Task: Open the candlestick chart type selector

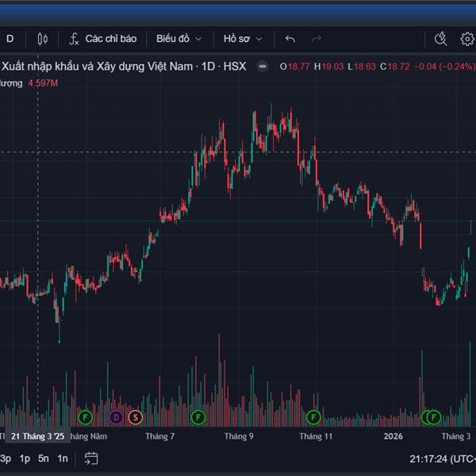Action: [42, 38]
